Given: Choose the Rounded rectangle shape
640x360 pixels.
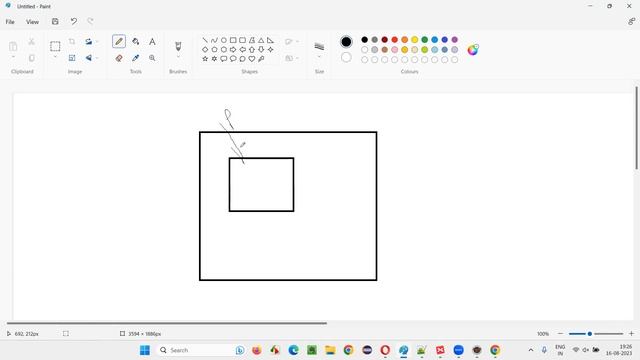Looking at the screenshot, I should tap(242, 40).
